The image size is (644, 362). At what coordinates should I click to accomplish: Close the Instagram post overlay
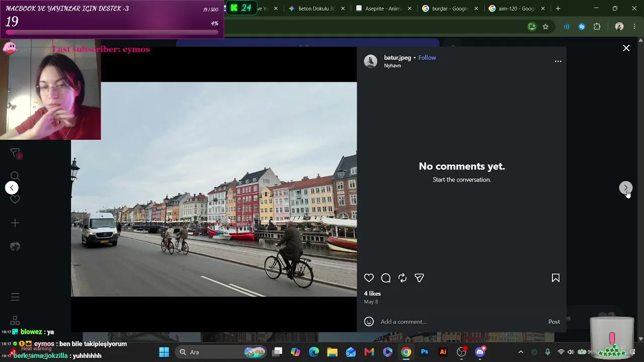(x=626, y=48)
